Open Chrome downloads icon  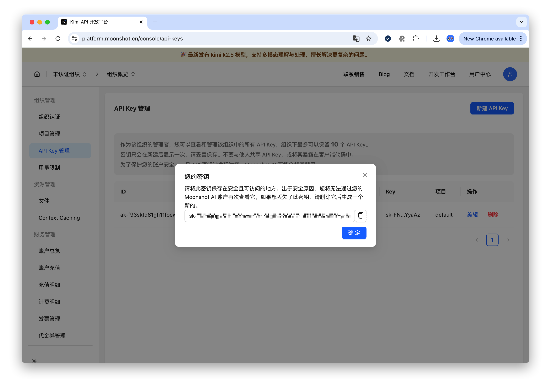436,39
